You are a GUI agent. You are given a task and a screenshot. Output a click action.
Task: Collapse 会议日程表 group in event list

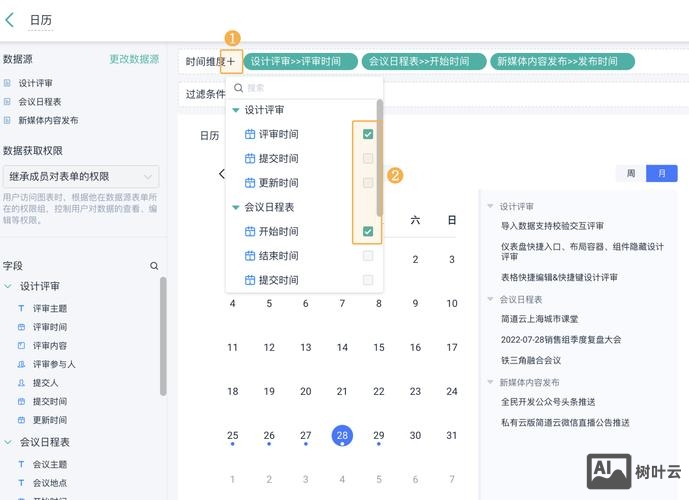[490, 299]
